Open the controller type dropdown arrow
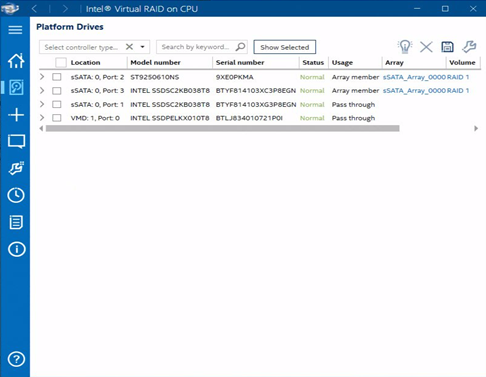The height and width of the screenshot is (377, 486). 142,47
